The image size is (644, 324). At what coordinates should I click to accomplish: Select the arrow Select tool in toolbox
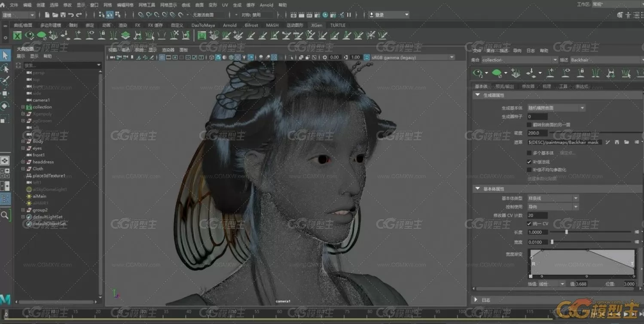point(5,55)
